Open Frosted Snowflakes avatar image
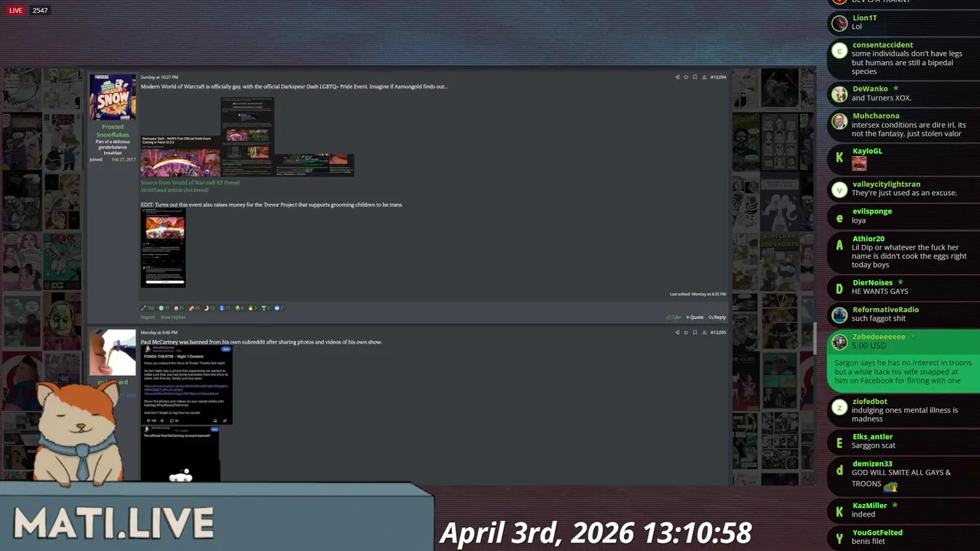 pos(113,97)
